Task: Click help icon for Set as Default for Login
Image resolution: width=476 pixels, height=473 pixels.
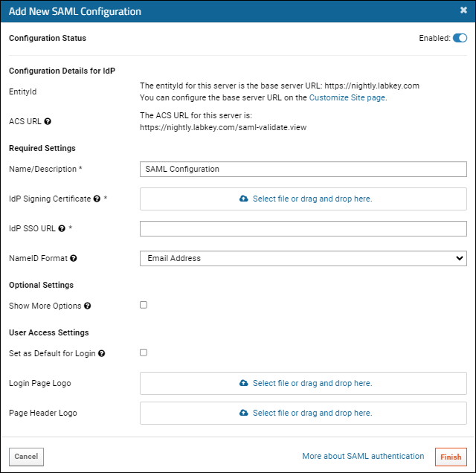Action: pos(102,354)
